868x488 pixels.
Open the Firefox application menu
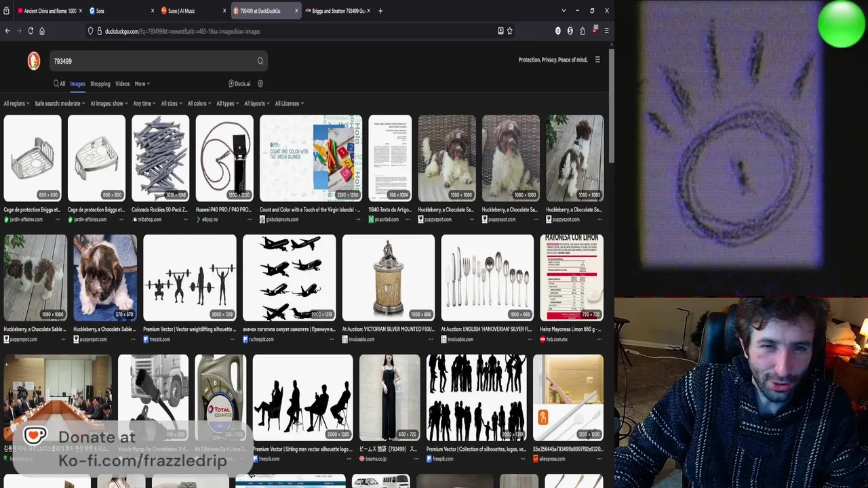pos(606,31)
